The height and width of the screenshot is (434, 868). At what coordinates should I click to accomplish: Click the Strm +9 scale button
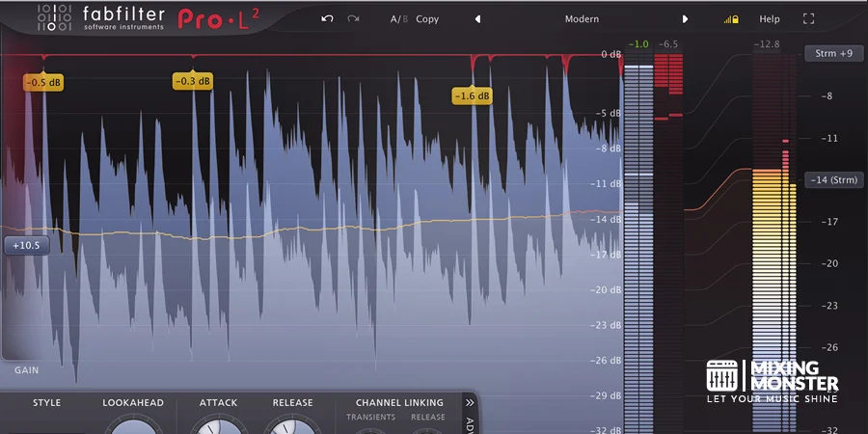833,54
